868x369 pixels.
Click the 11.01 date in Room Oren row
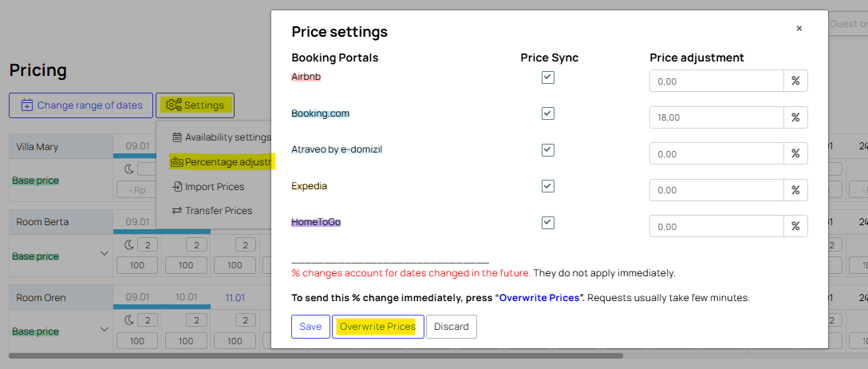pyautogui.click(x=235, y=298)
